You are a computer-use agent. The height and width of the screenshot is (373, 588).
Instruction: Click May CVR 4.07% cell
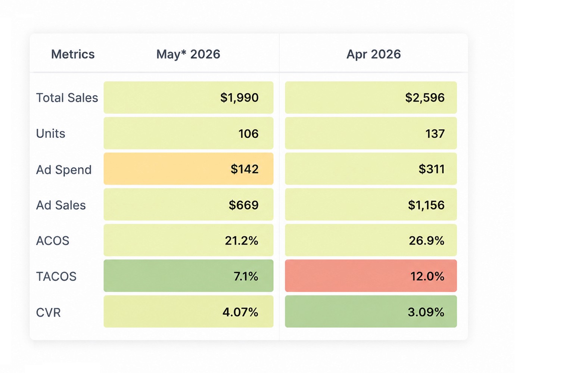(189, 311)
